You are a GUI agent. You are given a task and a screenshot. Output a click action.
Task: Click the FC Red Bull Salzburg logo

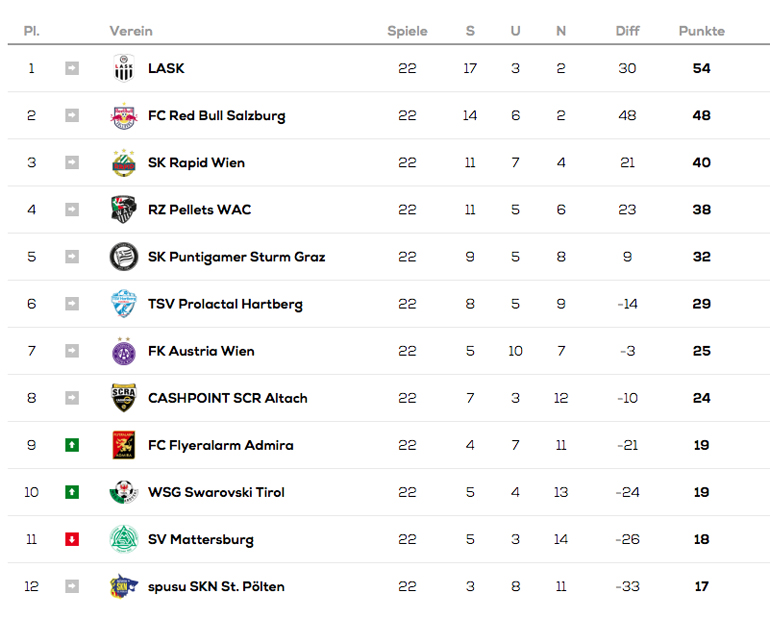[x=123, y=116]
